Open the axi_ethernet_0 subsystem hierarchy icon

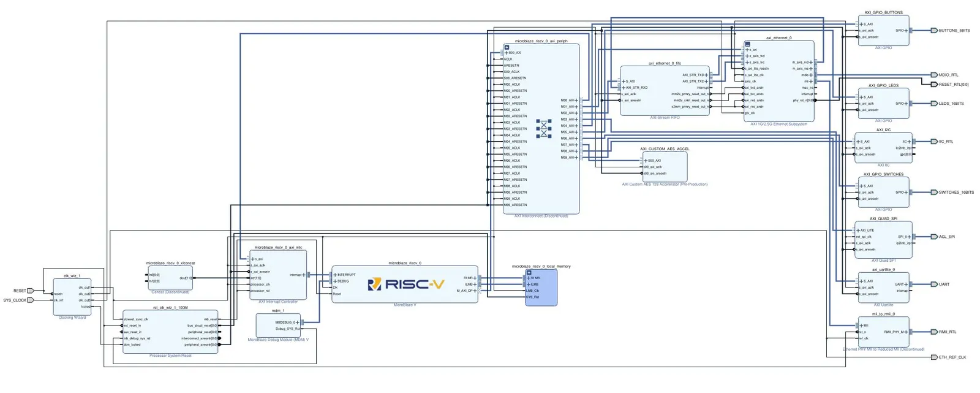click(x=747, y=44)
